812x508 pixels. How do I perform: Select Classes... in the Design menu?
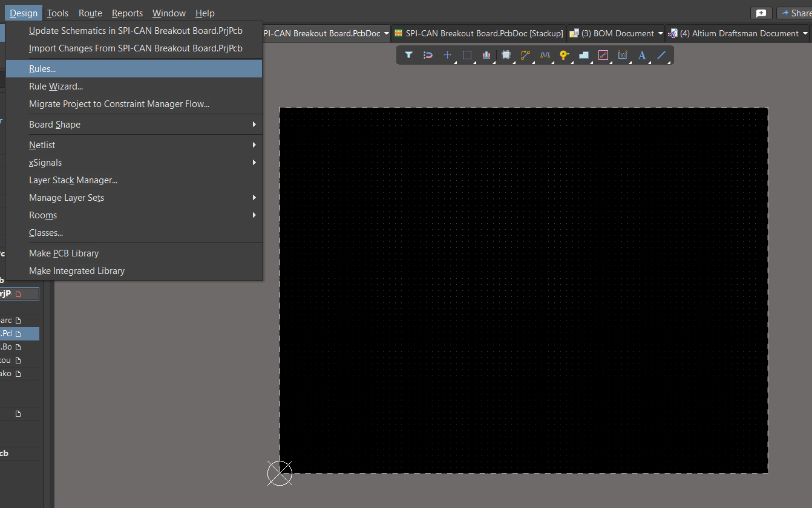(134, 233)
